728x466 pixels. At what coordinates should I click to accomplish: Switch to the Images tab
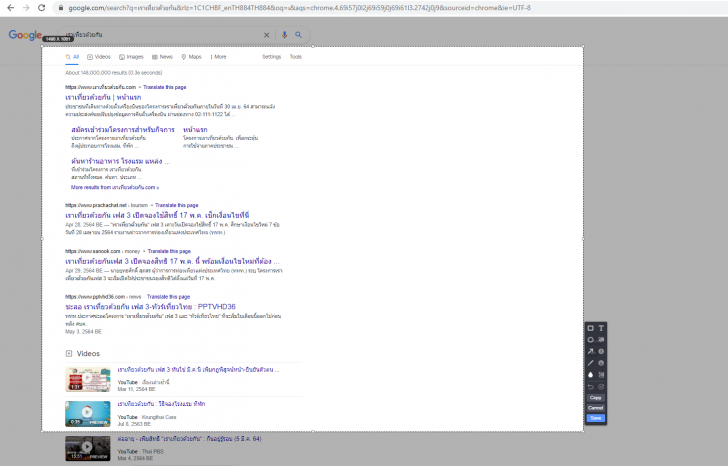[131, 57]
